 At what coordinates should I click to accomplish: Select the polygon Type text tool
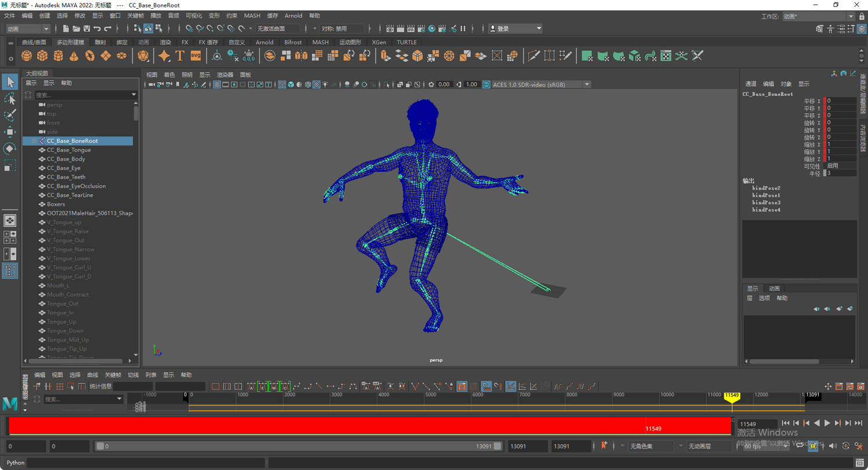(x=180, y=56)
